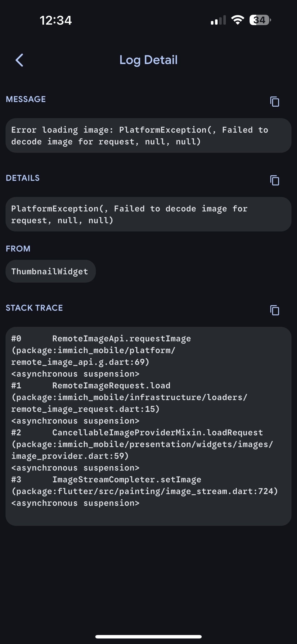Tap the ThumbnailWidget source chip
Viewport: 297px width, 644px height.
pos(50,271)
